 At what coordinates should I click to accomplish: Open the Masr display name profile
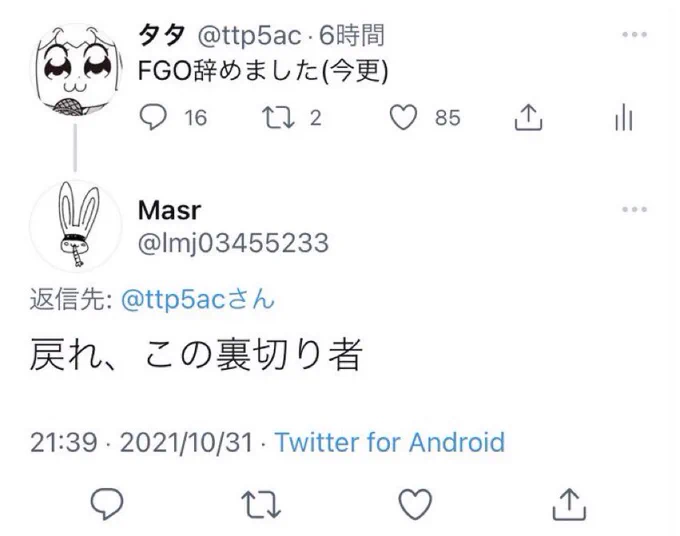pyautogui.click(x=167, y=210)
